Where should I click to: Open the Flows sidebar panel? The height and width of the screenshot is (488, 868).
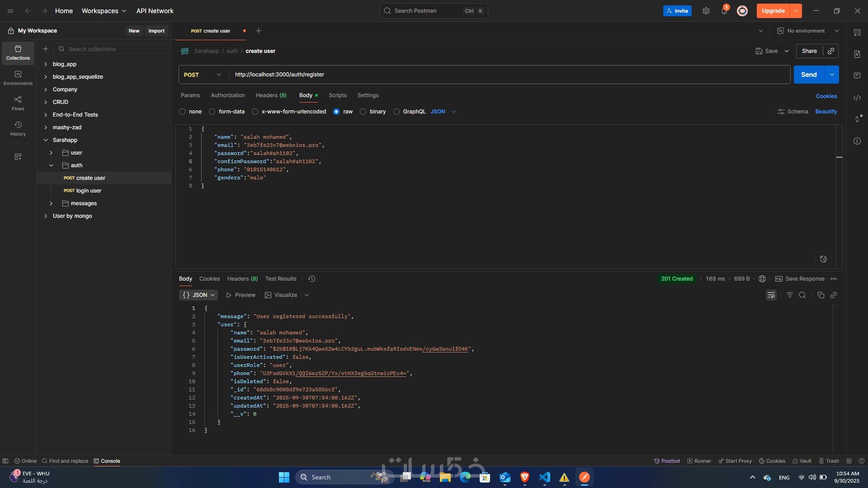point(18,103)
